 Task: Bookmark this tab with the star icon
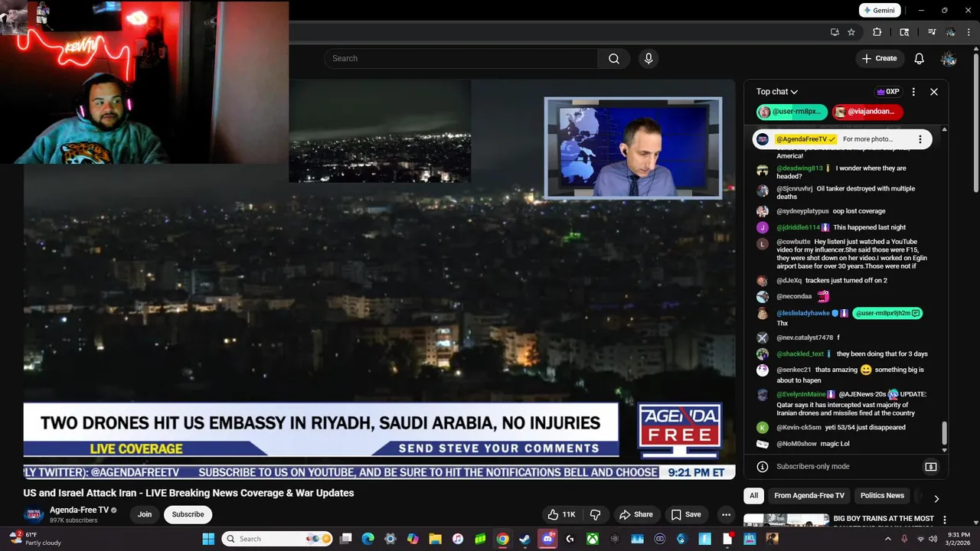tap(851, 32)
